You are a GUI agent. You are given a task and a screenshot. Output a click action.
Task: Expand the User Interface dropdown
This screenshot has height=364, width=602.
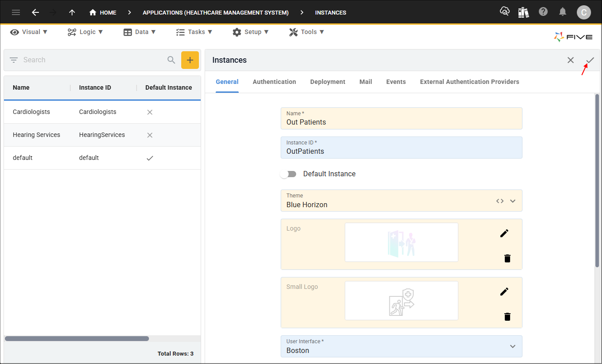513,346
